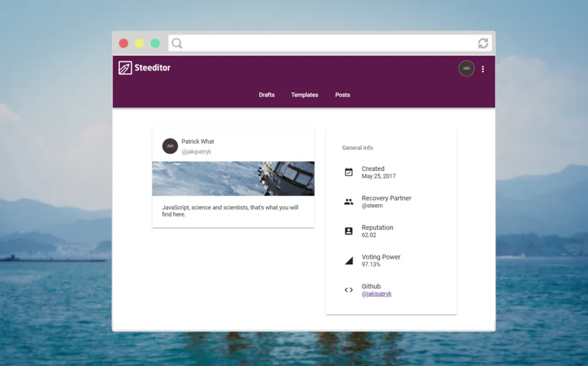Switch to the Templates tab
588x366 pixels.
[304, 95]
